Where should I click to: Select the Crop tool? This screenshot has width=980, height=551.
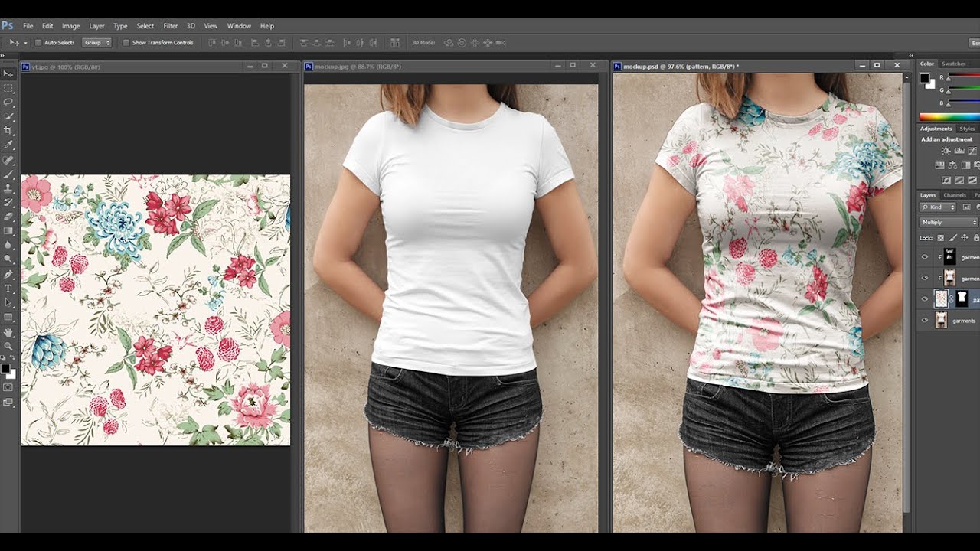click(8, 130)
